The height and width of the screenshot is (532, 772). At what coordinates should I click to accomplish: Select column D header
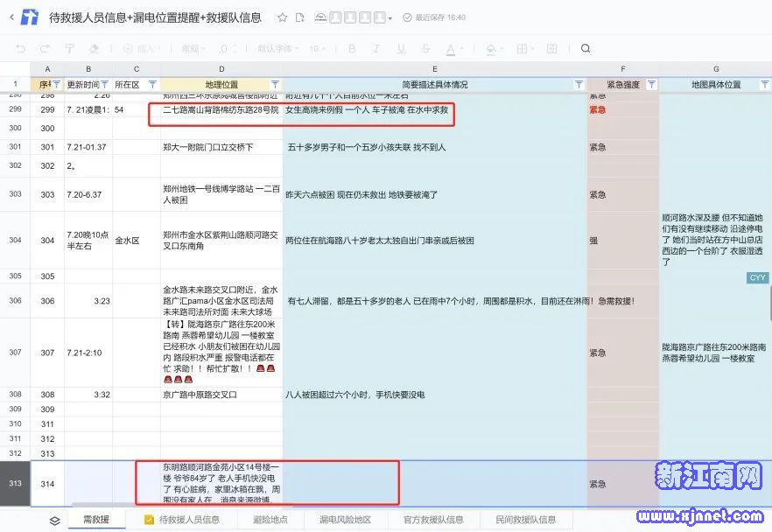coord(221,69)
